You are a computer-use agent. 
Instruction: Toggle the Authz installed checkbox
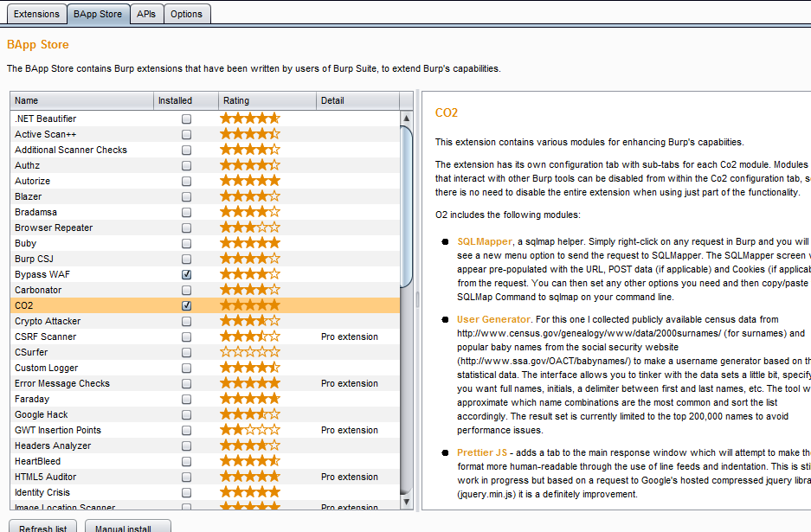[x=186, y=165]
